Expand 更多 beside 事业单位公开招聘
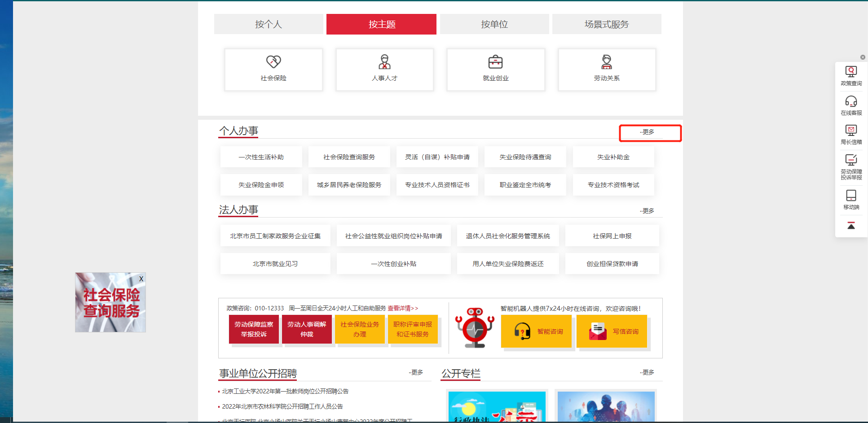868x423 pixels. [x=417, y=372]
